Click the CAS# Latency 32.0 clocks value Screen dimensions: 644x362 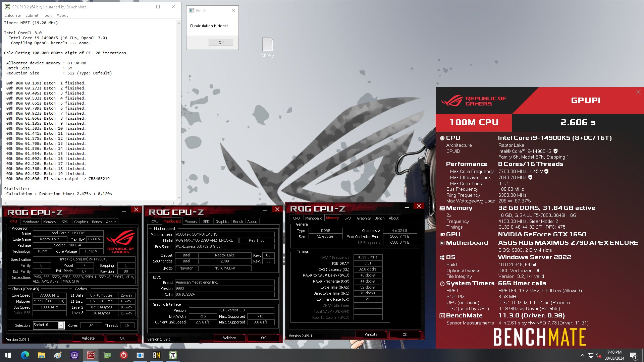[368, 269]
